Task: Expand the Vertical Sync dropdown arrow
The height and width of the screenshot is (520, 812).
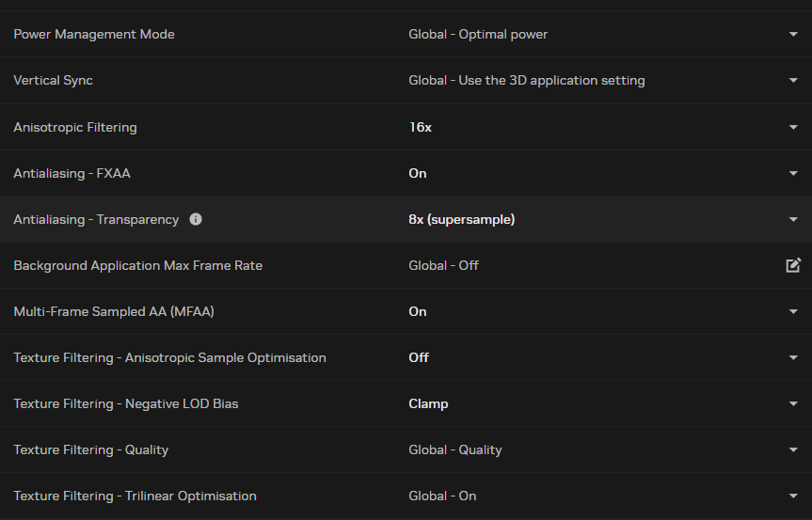Action: click(x=793, y=81)
